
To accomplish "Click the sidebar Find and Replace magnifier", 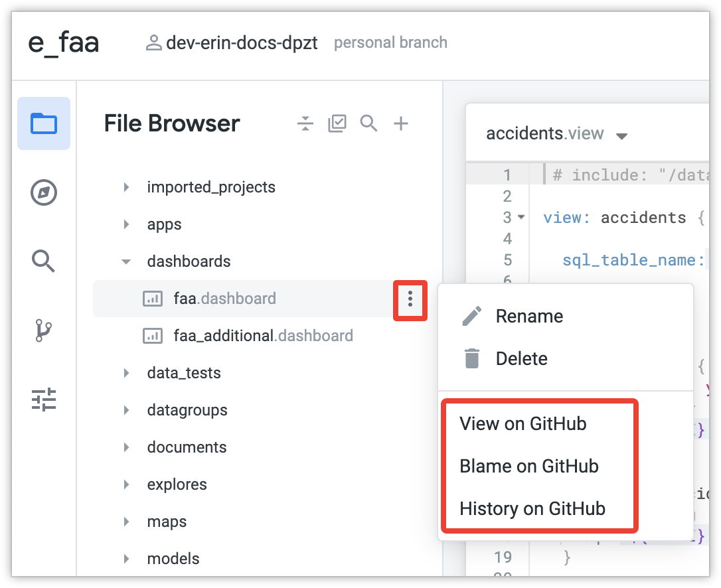I will coord(44,261).
